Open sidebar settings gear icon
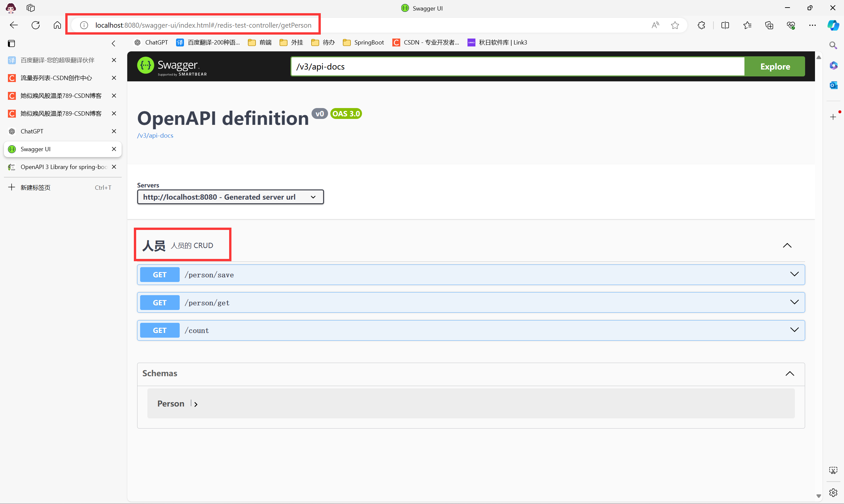The height and width of the screenshot is (504, 844). (833, 492)
